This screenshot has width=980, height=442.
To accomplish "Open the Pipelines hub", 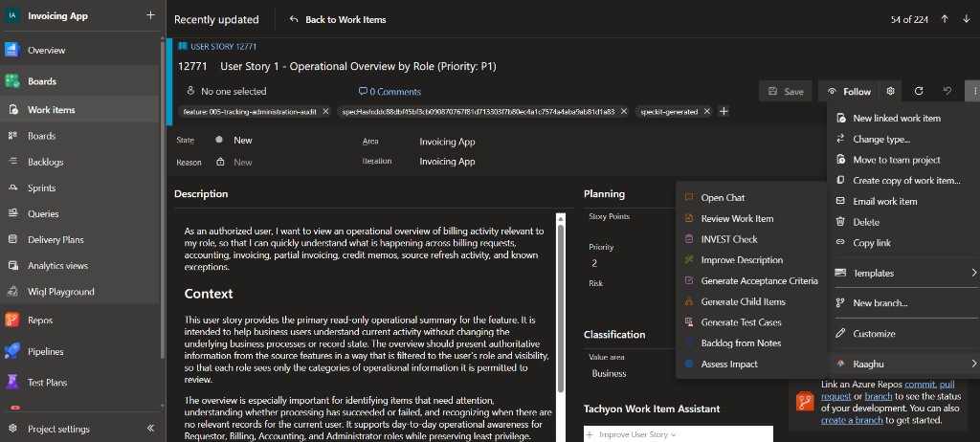I will pos(46,351).
